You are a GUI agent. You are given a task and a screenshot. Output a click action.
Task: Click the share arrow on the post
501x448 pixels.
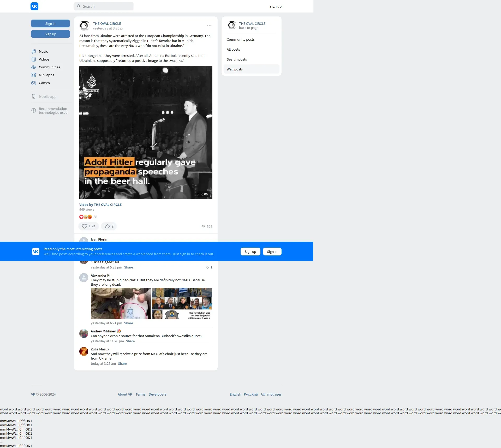(107, 226)
